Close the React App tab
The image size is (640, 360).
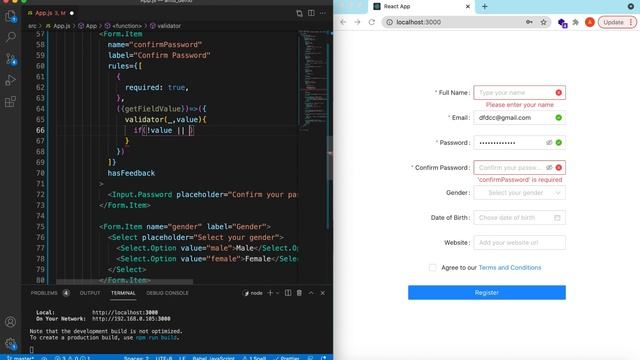click(468, 7)
